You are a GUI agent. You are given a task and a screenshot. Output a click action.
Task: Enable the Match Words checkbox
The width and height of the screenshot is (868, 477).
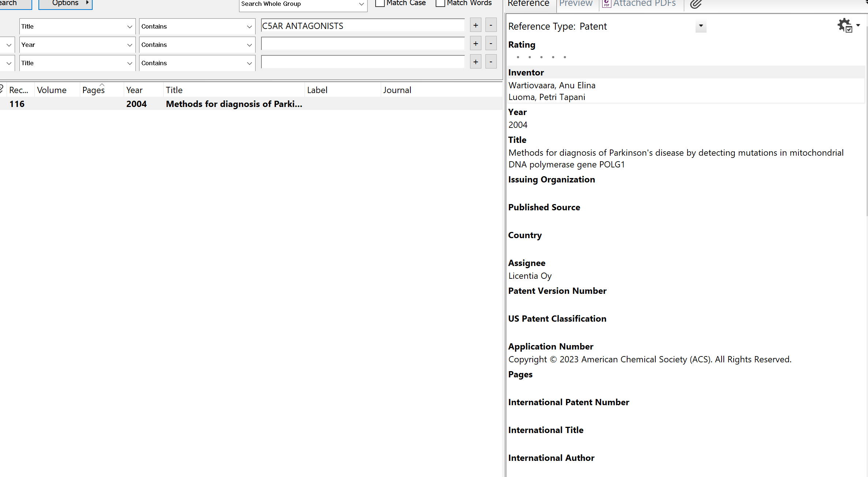pyautogui.click(x=440, y=3)
